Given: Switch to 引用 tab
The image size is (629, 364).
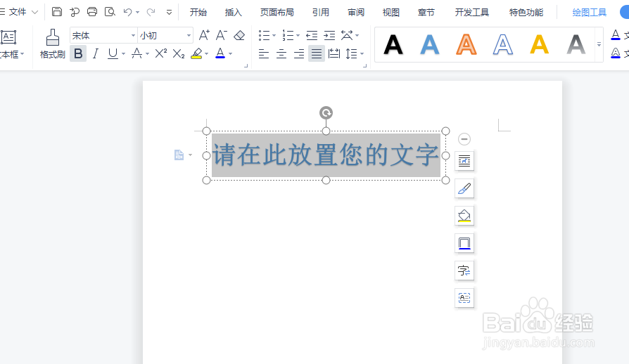Looking at the screenshot, I should tap(321, 13).
